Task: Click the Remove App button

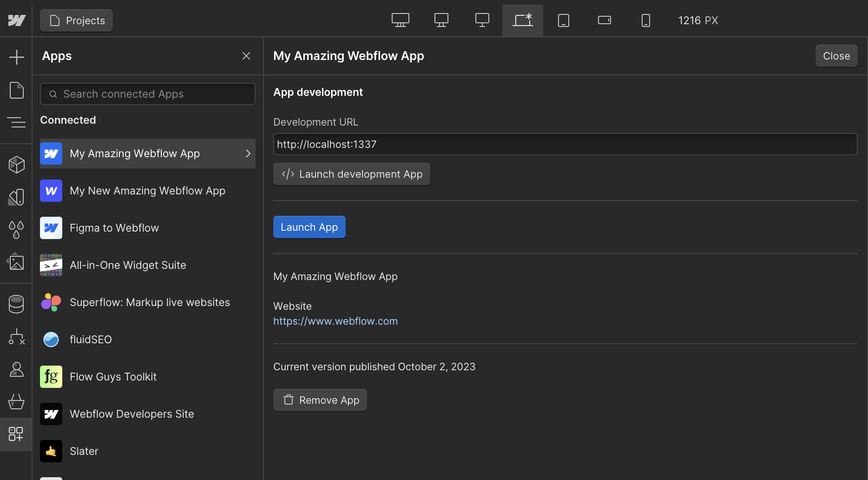Action: click(320, 400)
